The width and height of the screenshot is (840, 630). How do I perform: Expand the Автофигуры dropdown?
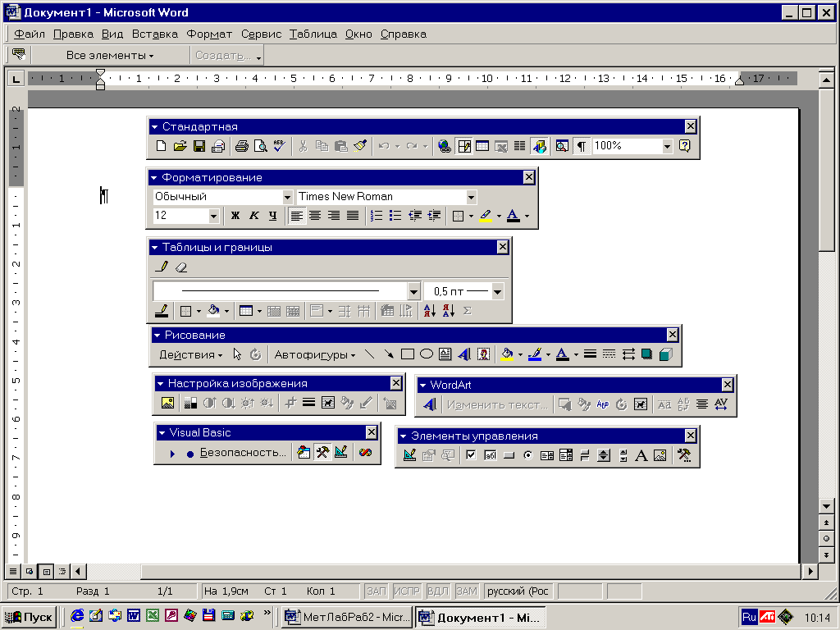314,354
